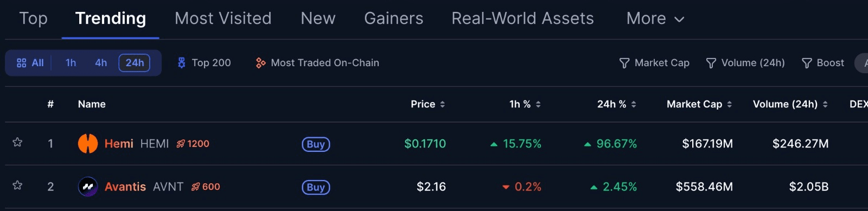The height and width of the screenshot is (211, 868).
Task: Click the Top 200 medal icon
Action: (182, 63)
